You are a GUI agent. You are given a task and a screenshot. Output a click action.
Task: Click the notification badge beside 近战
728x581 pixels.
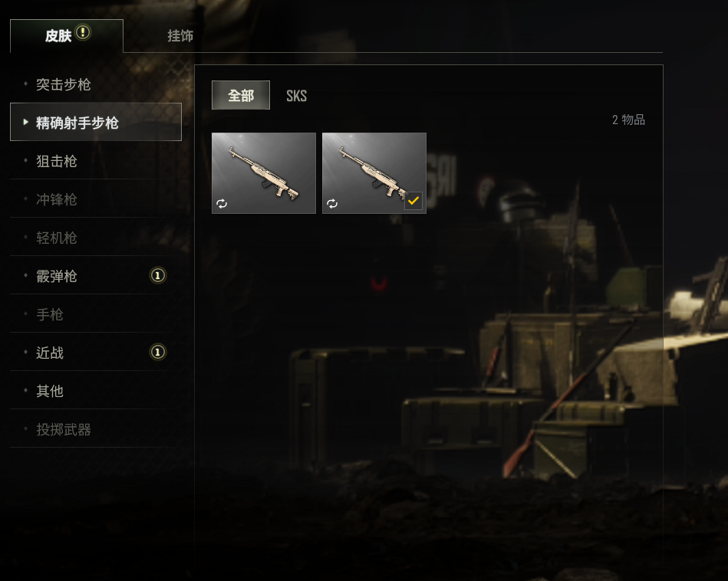[158, 353]
